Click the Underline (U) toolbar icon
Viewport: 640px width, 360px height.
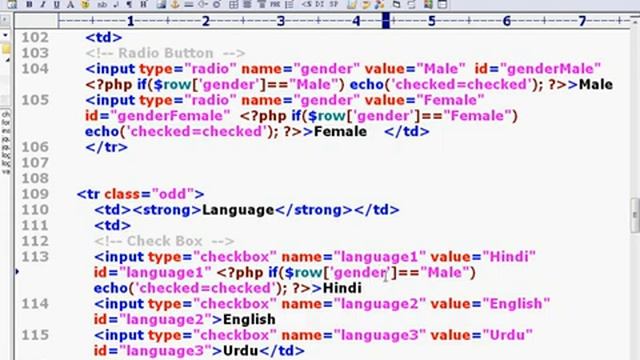[x=56, y=4]
